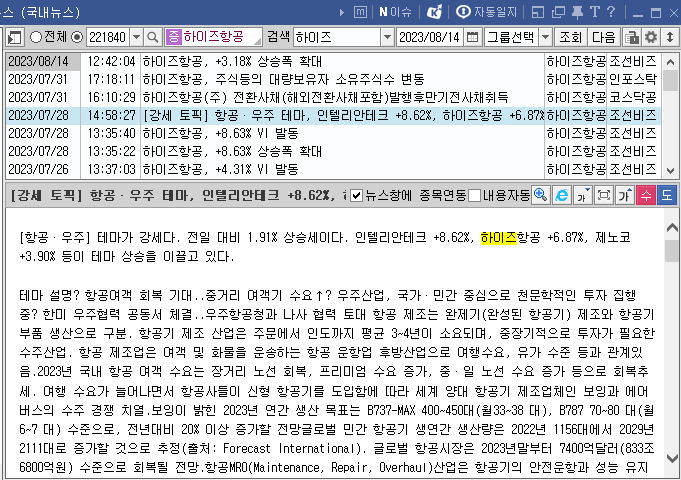Click the highlighted 하이즈 word in article
The width and height of the screenshot is (681, 480).
click(x=499, y=238)
